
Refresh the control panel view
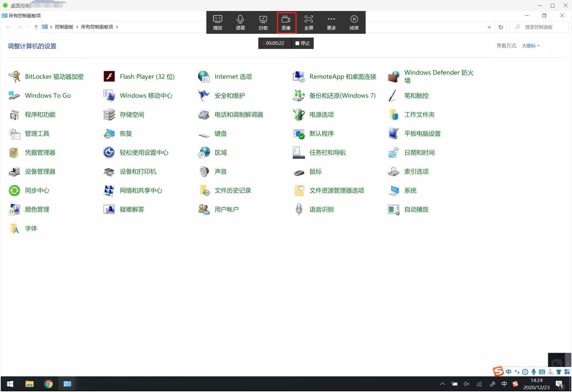coord(501,27)
